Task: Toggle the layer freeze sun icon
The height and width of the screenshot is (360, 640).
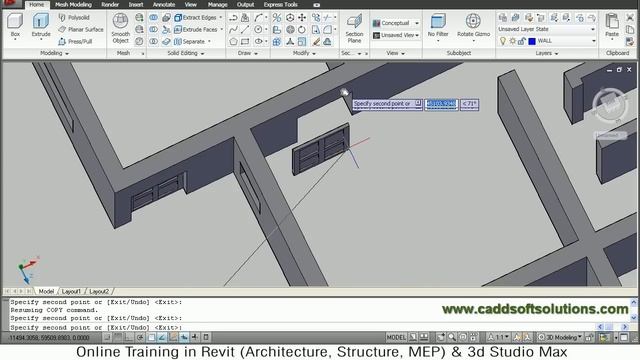Action: (x=513, y=41)
